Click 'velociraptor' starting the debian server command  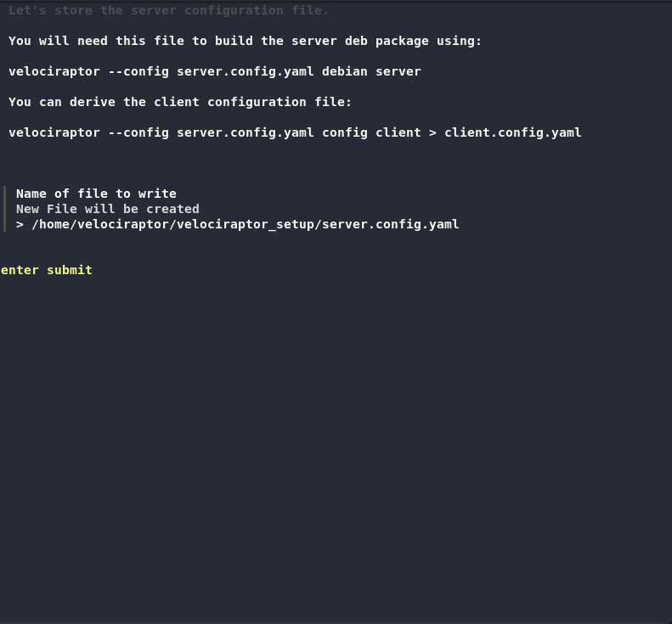[54, 71]
